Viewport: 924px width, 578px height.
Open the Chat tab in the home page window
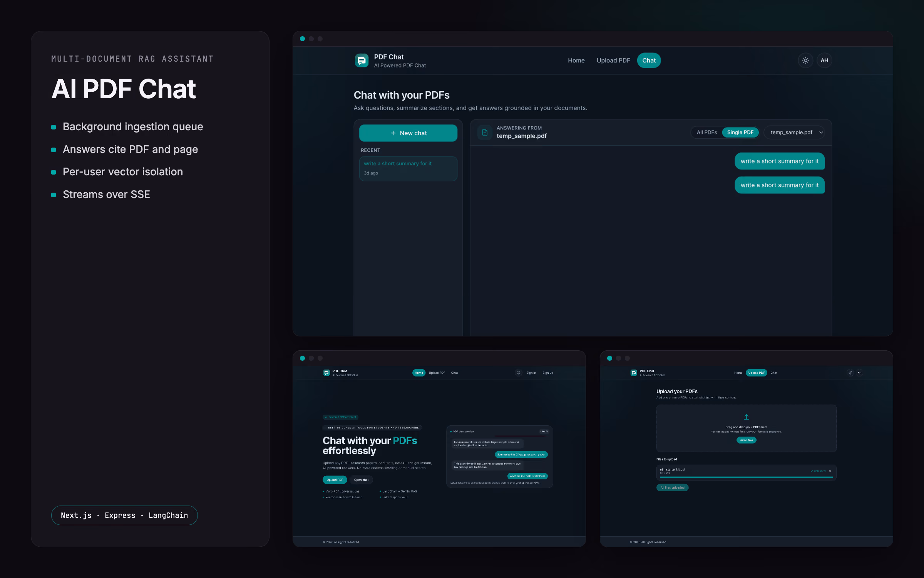coord(454,373)
